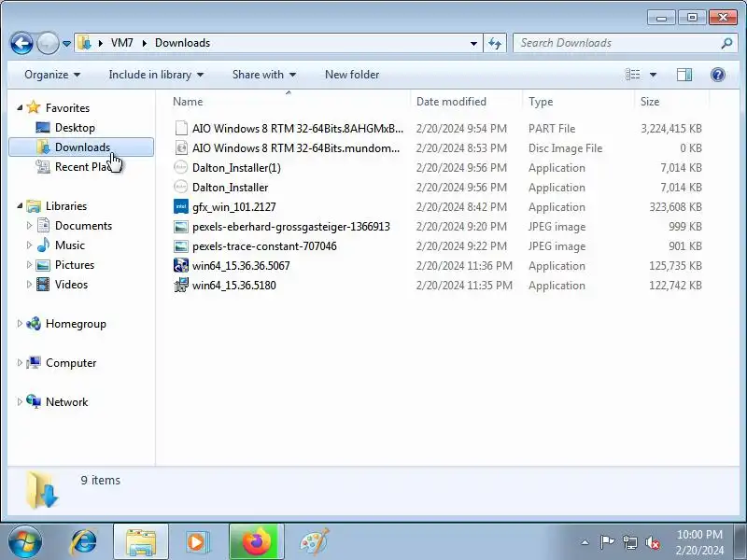
Task: Click the folder icon in address bar
Action: [x=84, y=43]
